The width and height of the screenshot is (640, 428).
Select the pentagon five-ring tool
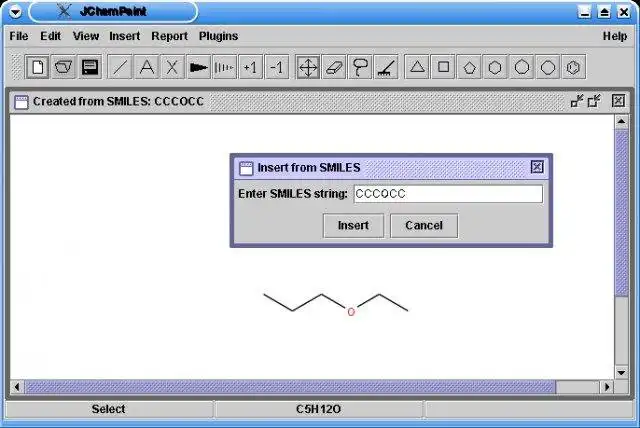[x=469, y=67]
